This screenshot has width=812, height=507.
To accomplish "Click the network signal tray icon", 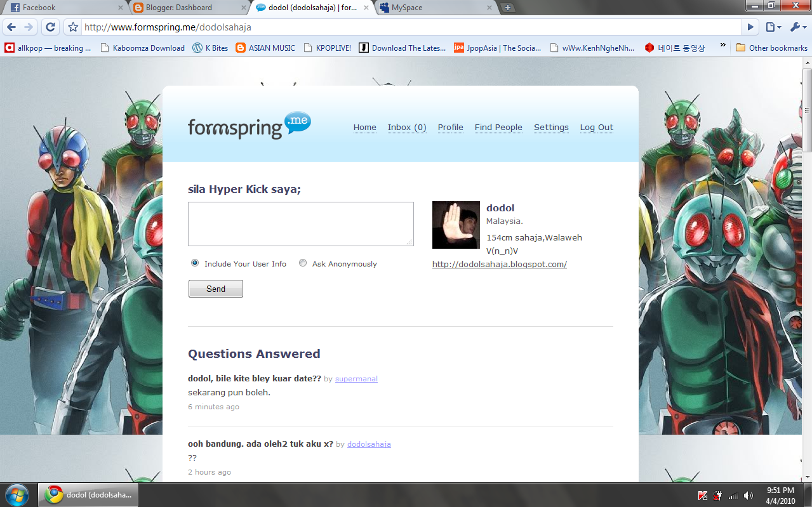I will [733, 495].
